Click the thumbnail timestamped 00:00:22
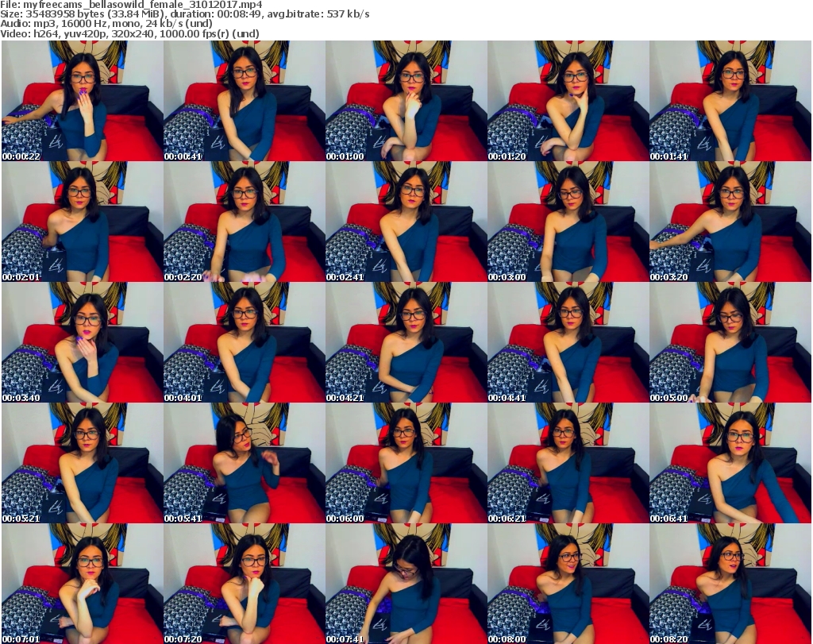Image resolution: width=813 pixels, height=644 pixels. point(82,101)
